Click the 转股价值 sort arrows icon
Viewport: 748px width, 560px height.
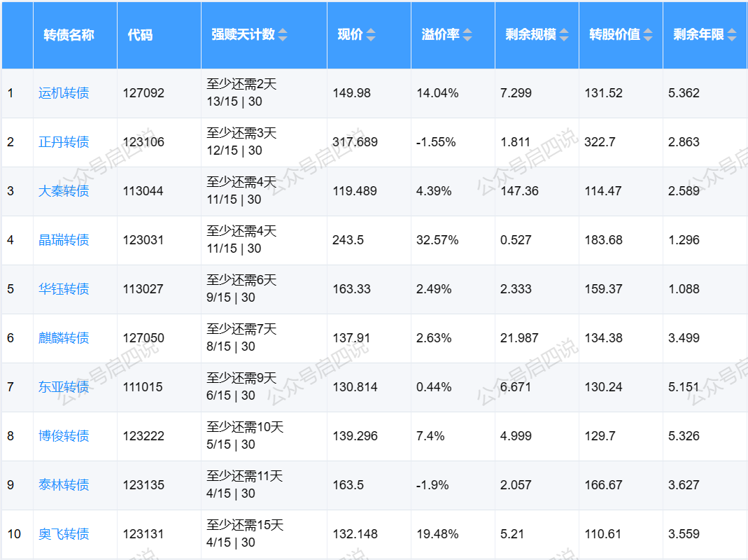pyautogui.click(x=648, y=35)
